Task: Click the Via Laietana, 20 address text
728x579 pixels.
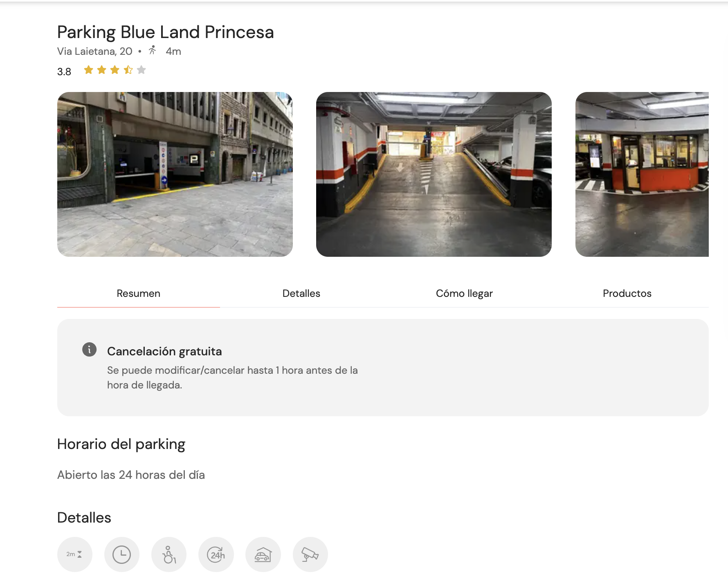Action: tap(94, 51)
